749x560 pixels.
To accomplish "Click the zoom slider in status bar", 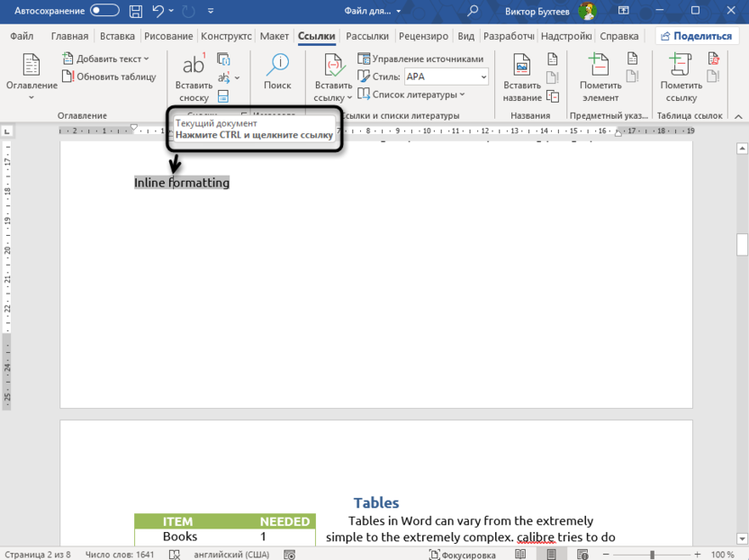I will 652,555.
